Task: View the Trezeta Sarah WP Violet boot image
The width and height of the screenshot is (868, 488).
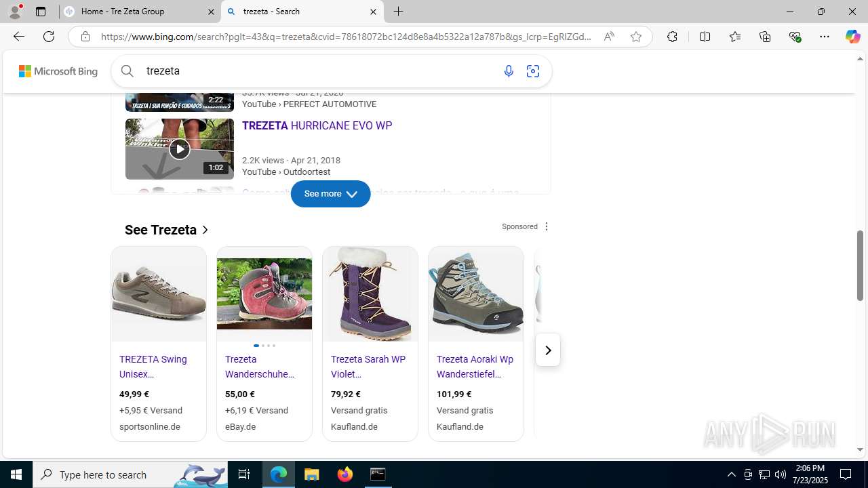Action: click(370, 293)
